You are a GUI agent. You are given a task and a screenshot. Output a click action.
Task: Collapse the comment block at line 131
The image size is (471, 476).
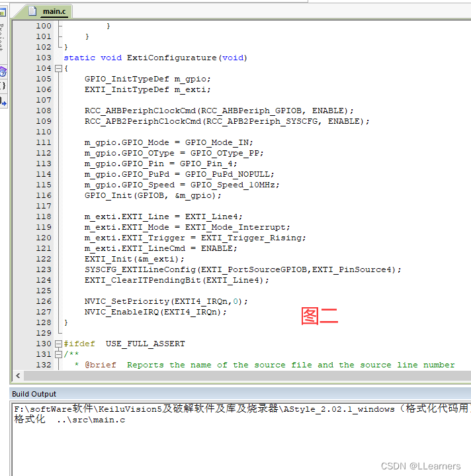click(58, 354)
